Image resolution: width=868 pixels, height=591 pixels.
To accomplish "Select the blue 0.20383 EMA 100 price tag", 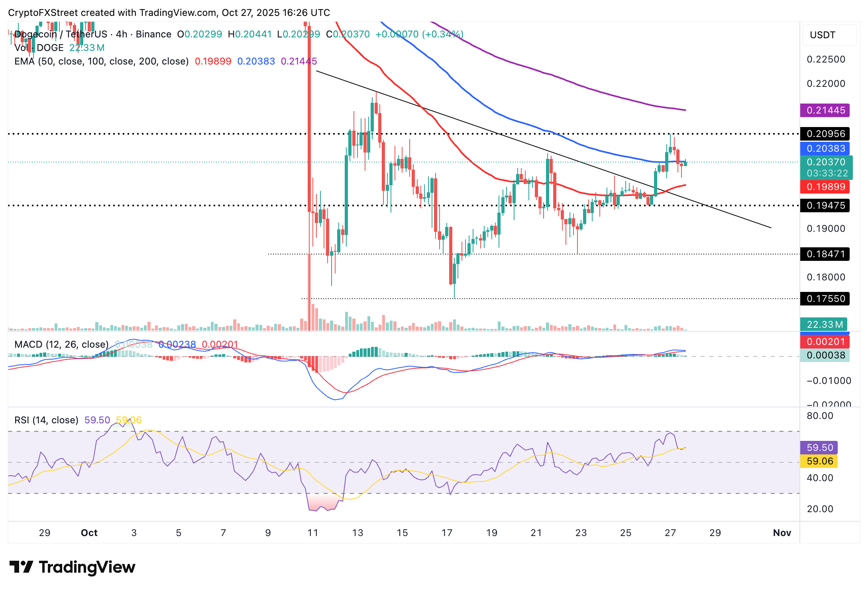I will (x=825, y=149).
